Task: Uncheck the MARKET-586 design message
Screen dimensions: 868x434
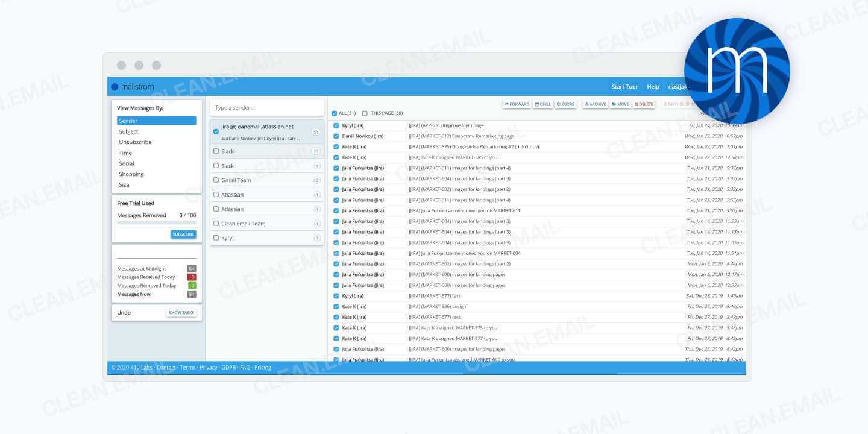Action: 336,306
